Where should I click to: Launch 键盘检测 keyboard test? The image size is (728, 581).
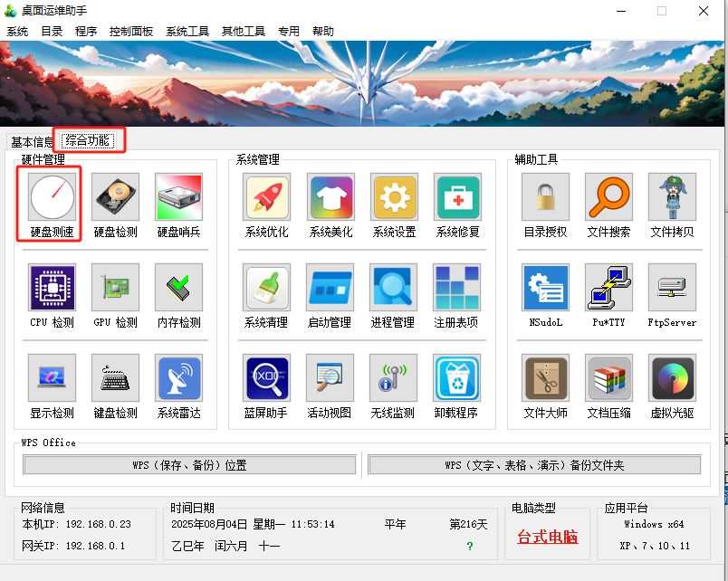[x=115, y=377]
